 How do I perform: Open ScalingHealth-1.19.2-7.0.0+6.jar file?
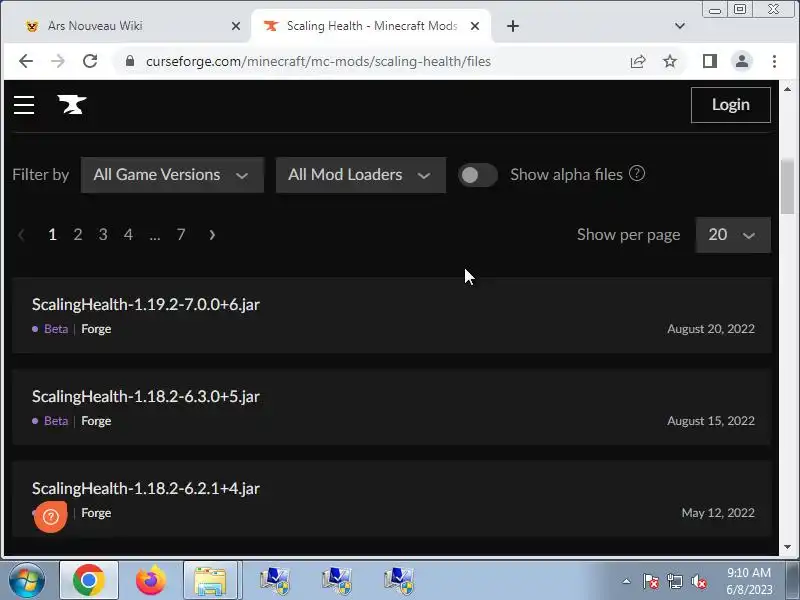pos(146,305)
